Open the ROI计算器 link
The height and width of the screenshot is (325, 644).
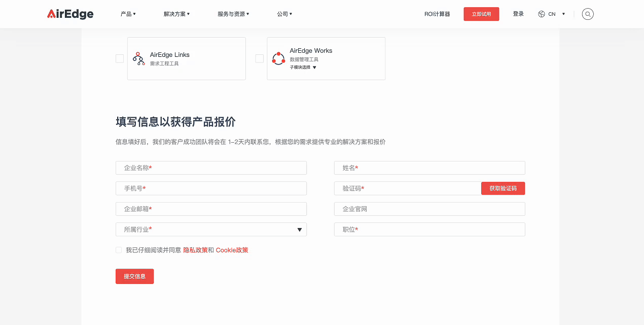[x=437, y=14]
